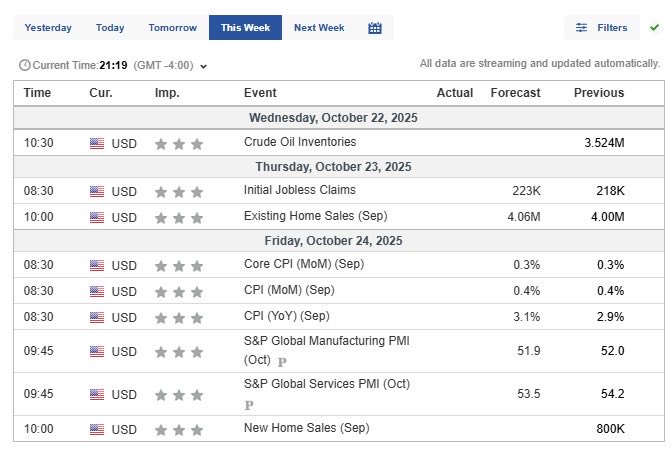Click the US flag on New Home Sales row
The height and width of the screenshot is (460, 671).
[x=97, y=429]
